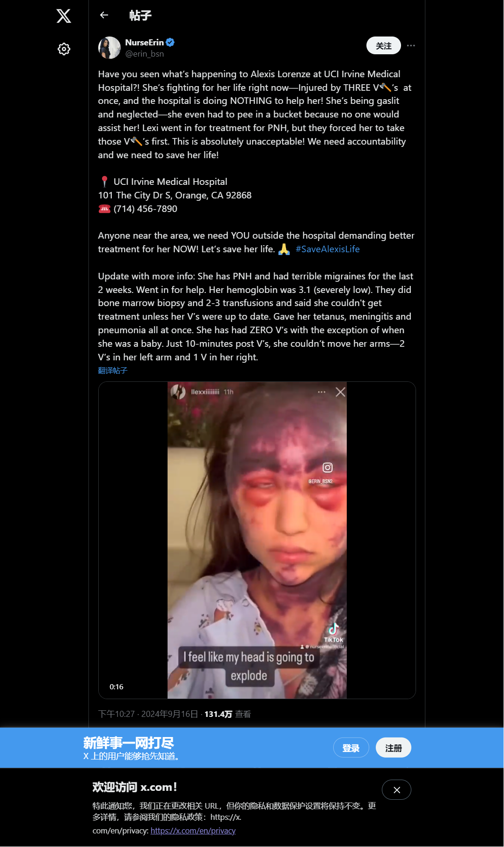Click 翻译帖子 to translate the post
The image size is (504, 847).
click(x=112, y=371)
